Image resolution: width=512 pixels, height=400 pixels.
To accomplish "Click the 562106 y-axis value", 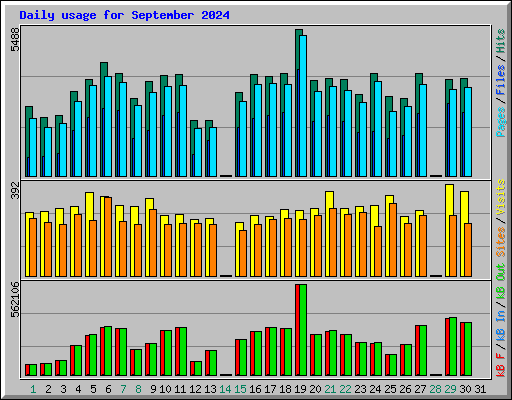I will pyautogui.click(x=15, y=299).
